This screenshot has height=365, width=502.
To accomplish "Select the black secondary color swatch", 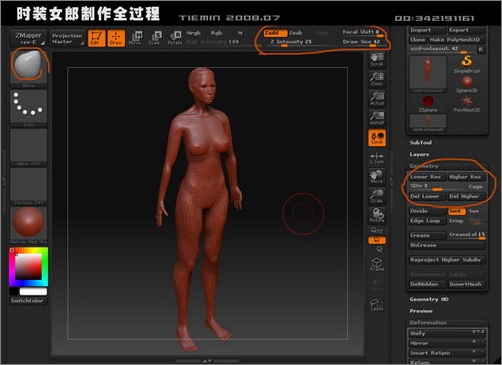I will (x=14, y=292).
